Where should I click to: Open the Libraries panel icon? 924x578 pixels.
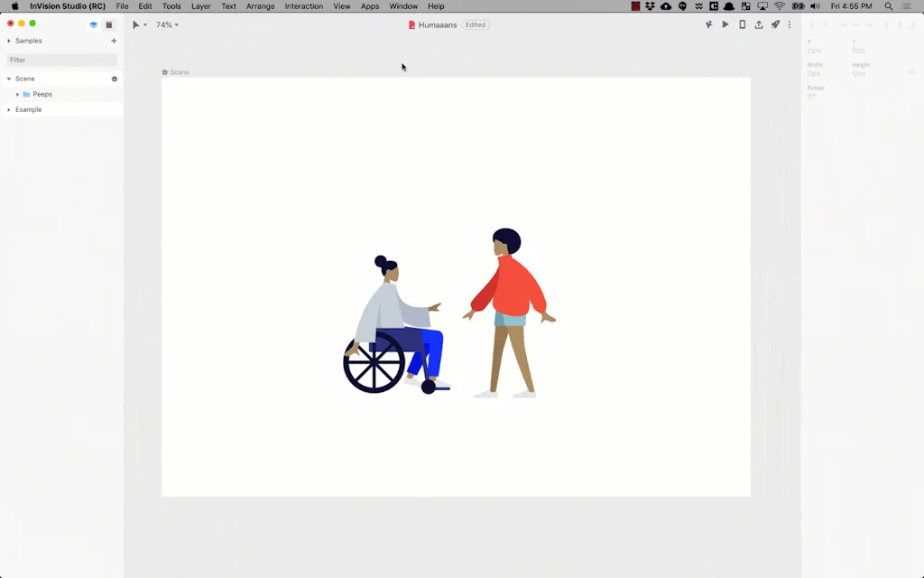click(109, 24)
